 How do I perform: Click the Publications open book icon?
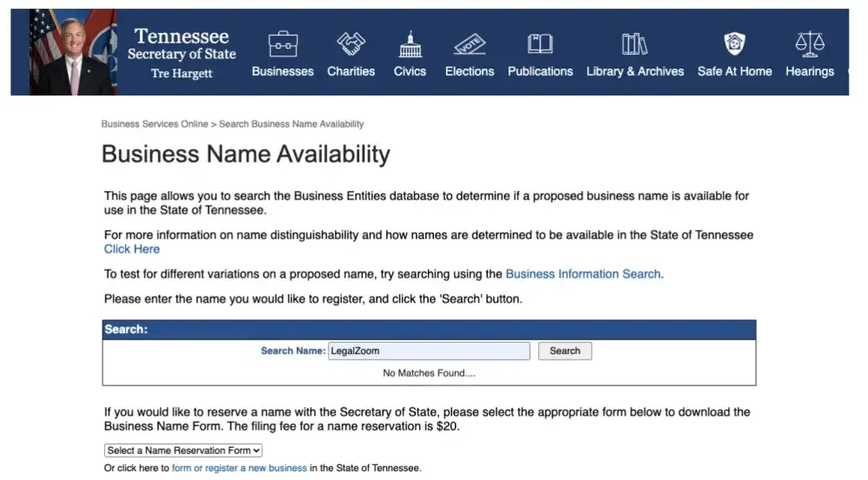(540, 43)
